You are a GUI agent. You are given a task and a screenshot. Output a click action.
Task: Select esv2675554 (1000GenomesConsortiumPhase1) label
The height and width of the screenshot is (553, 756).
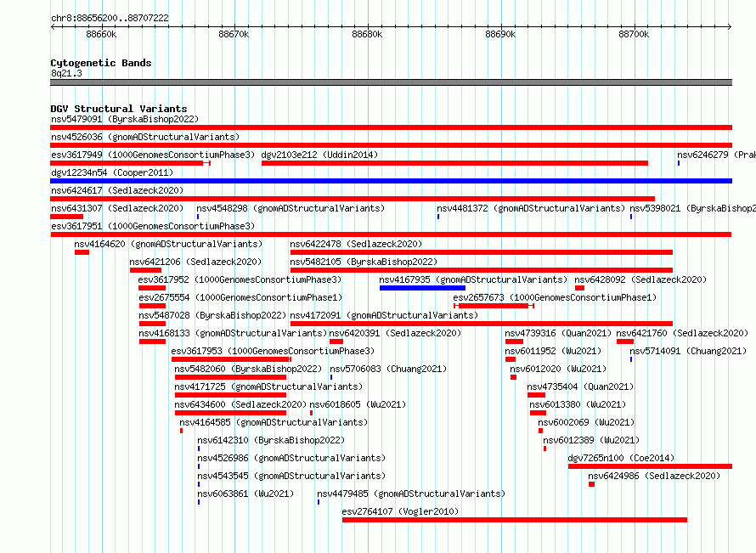pos(240,297)
